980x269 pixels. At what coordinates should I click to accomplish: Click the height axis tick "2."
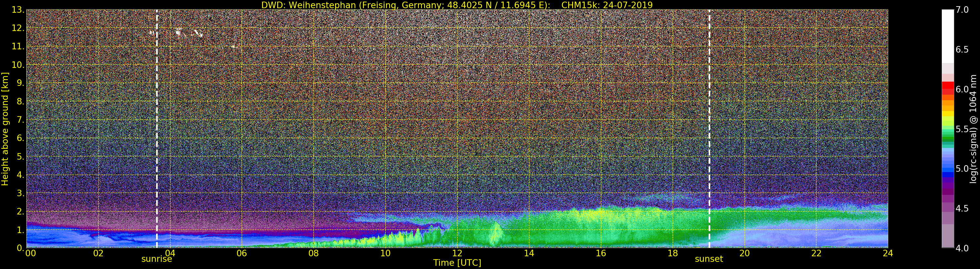pos(20,211)
